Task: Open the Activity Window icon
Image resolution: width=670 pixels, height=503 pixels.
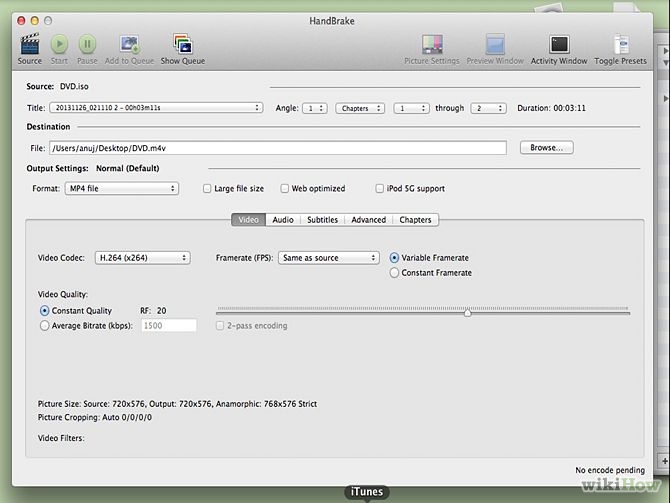Action: 559,44
